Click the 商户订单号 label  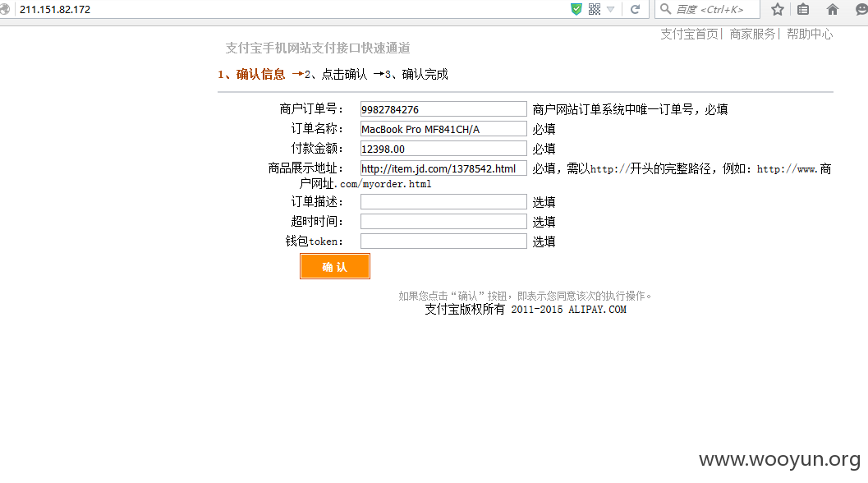(311, 109)
